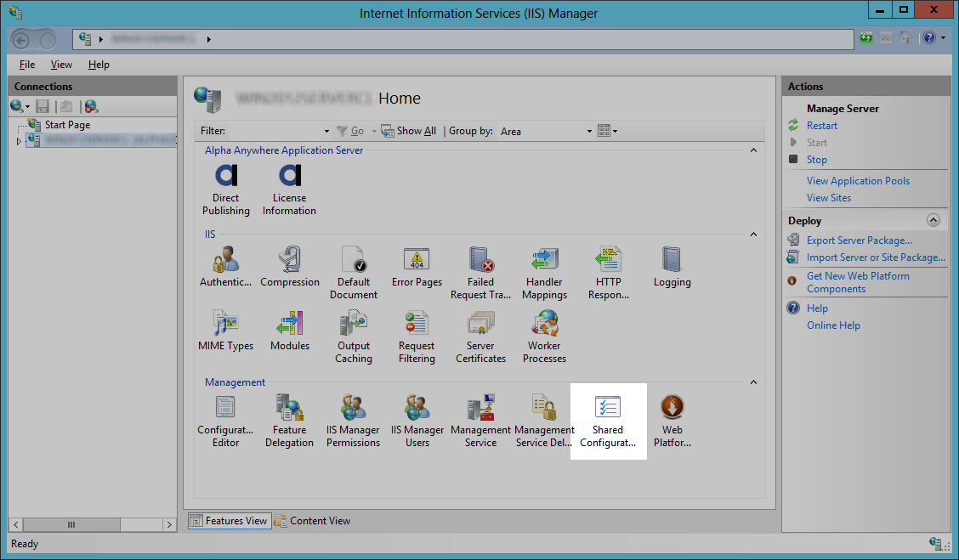This screenshot has height=560, width=959.
Task: Open the View menu
Action: 61,65
